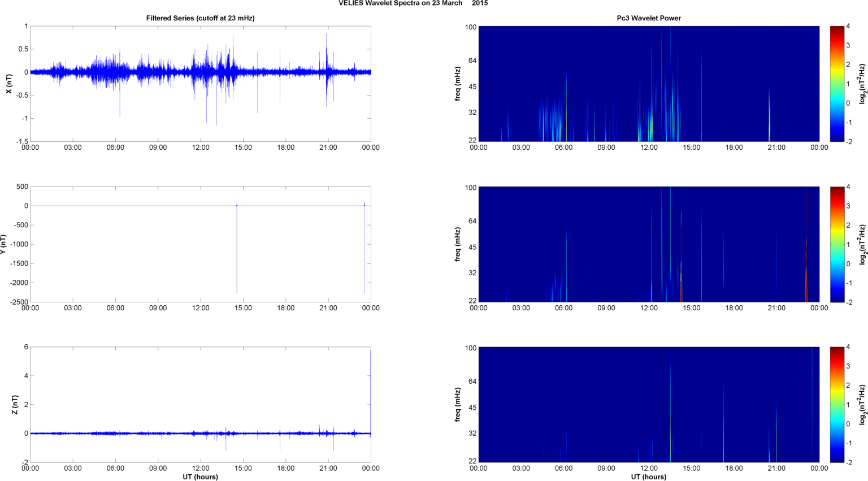Image resolution: width=868 pixels, height=481 pixels.
Task: Select the 'Filtered Series (cutoff at 23 mHz)' heading
Action: (x=201, y=18)
